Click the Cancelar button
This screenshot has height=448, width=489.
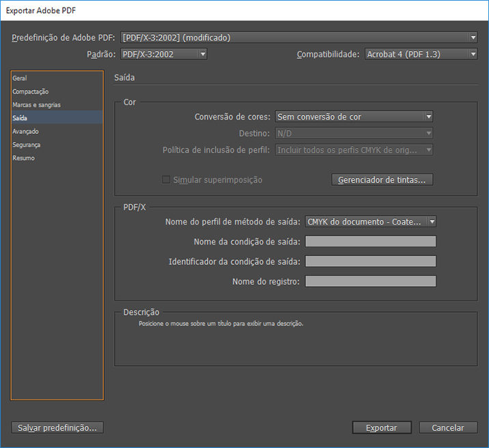point(447,428)
